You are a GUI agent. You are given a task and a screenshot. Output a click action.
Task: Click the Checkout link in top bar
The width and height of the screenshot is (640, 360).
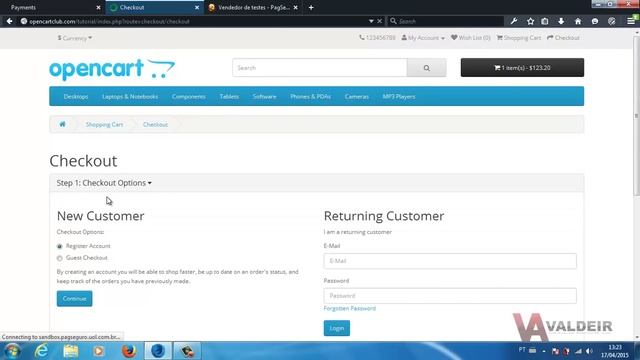(563, 38)
